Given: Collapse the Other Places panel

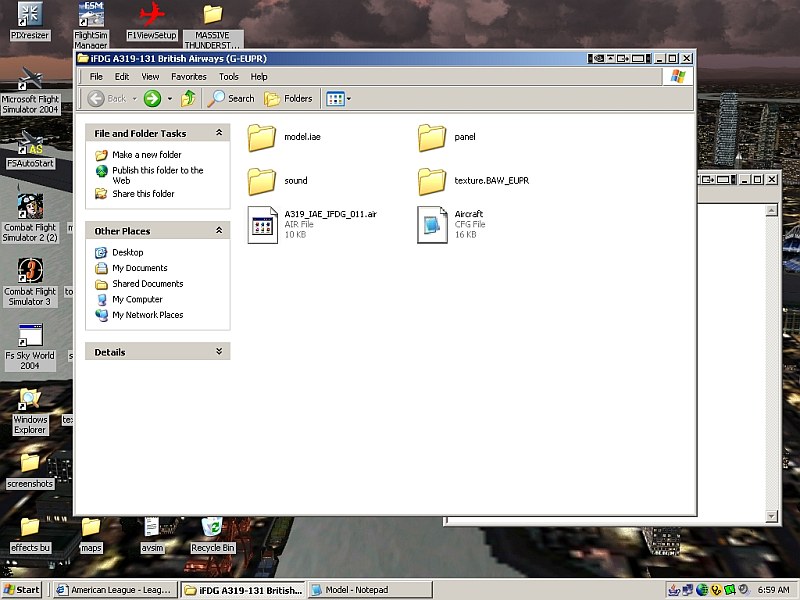Looking at the screenshot, I should [x=219, y=231].
